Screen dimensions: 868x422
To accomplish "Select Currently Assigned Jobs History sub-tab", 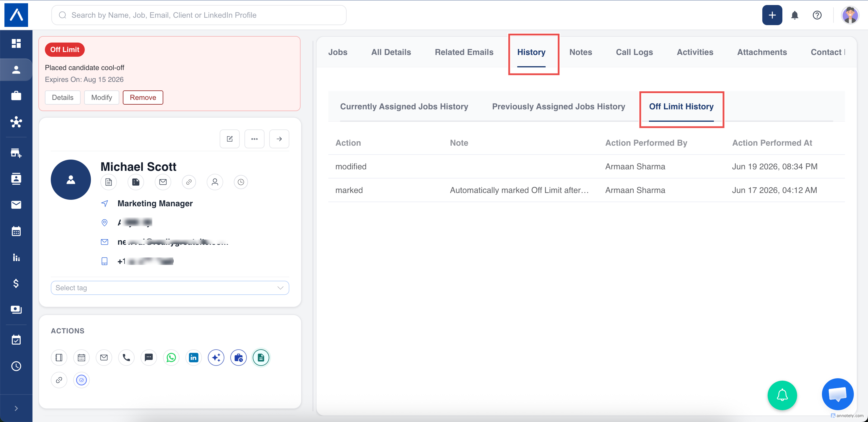I will pyautogui.click(x=404, y=107).
